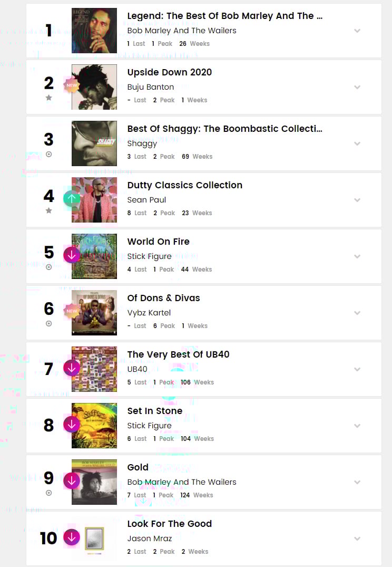The height and width of the screenshot is (567, 392).
Task: Click the star icon under rank 2
Action: pos(49,98)
